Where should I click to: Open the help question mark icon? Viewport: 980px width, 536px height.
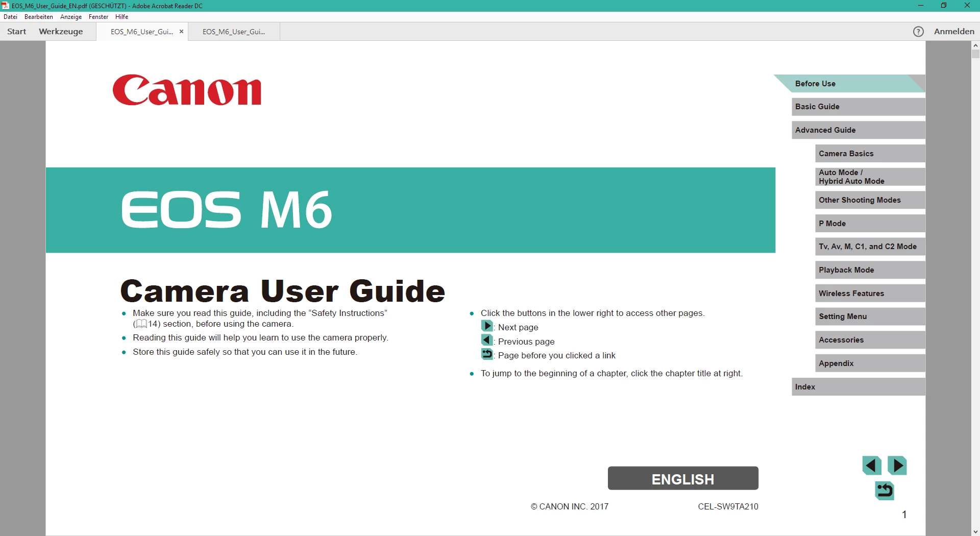pyautogui.click(x=918, y=32)
